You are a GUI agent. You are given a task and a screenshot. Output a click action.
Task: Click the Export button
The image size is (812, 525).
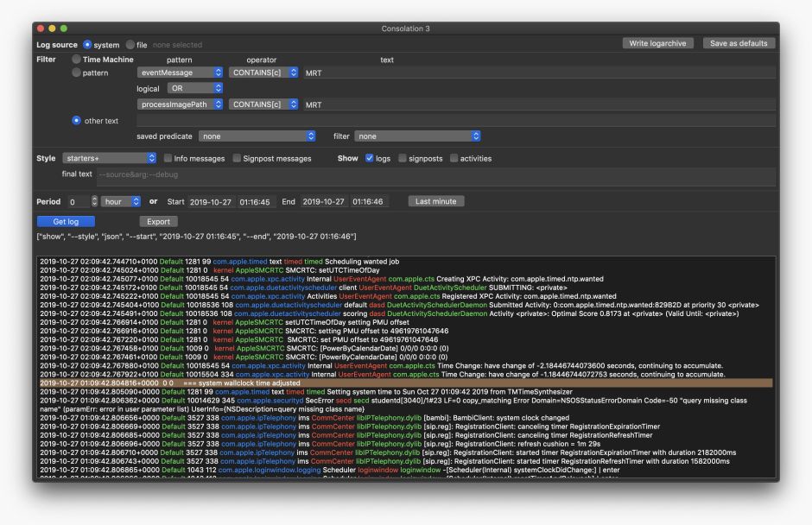click(x=158, y=222)
